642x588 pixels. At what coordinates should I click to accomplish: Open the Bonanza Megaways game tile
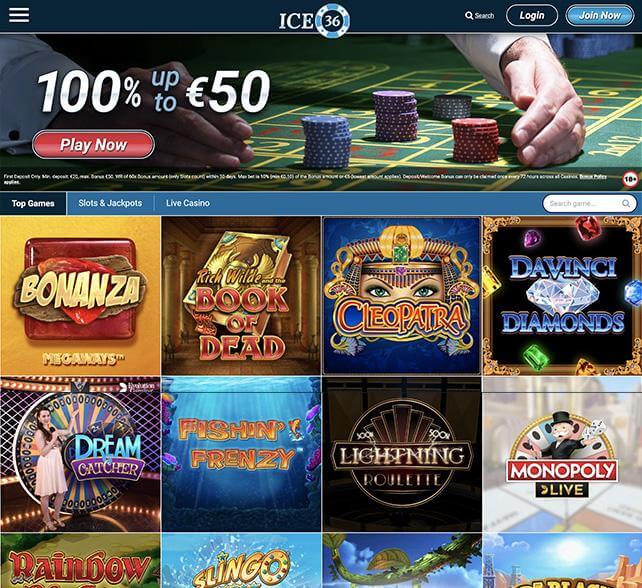click(x=80, y=296)
